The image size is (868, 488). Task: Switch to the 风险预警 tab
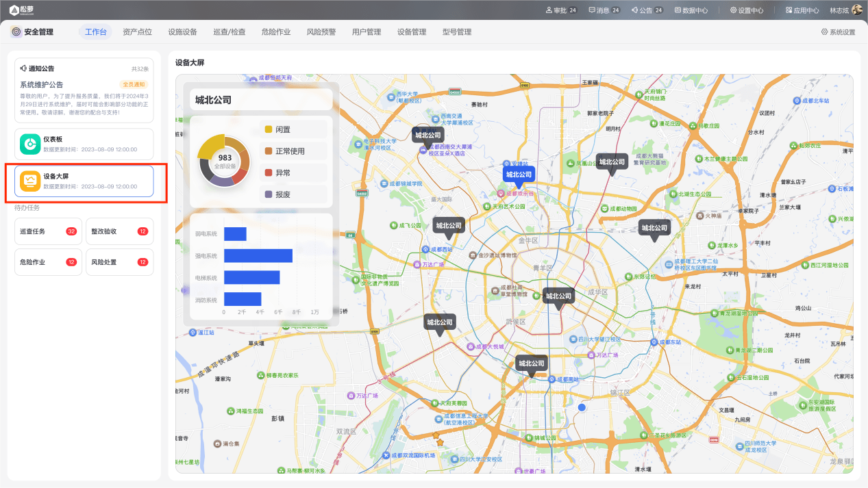point(321,32)
